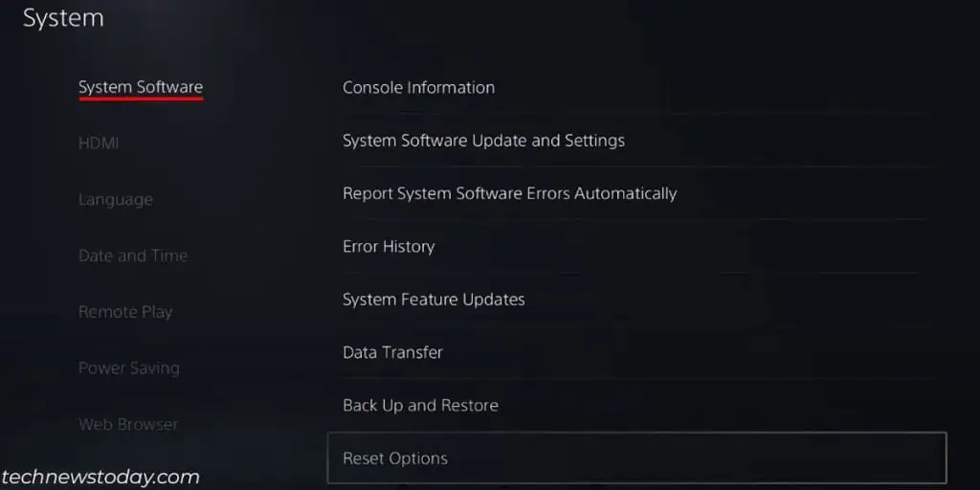
Task: Open System Software Update and Settings
Action: pos(483,141)
